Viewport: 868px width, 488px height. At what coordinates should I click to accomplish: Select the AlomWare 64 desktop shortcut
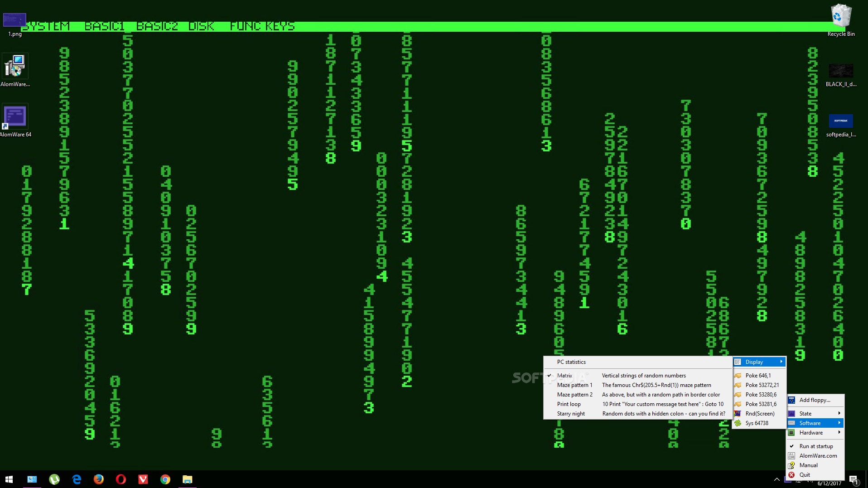(x=15, y=120)
